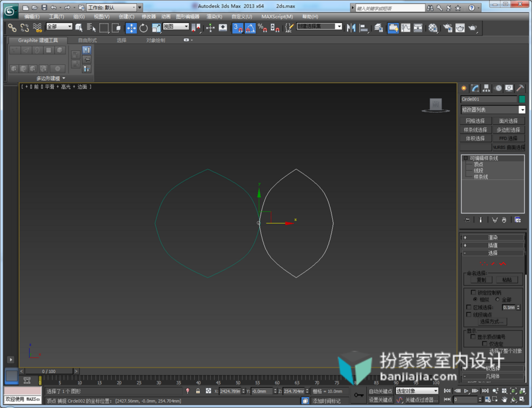Click the Save File icon in title bar
Screen dimensions: 532x408
44,7
